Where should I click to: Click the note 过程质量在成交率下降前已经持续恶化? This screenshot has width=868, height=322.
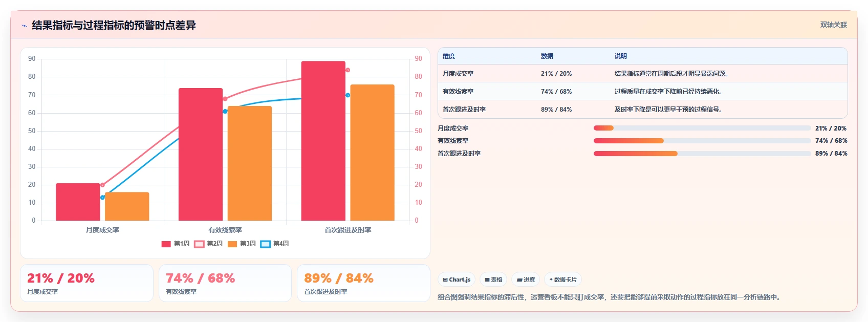coord(668,92)
